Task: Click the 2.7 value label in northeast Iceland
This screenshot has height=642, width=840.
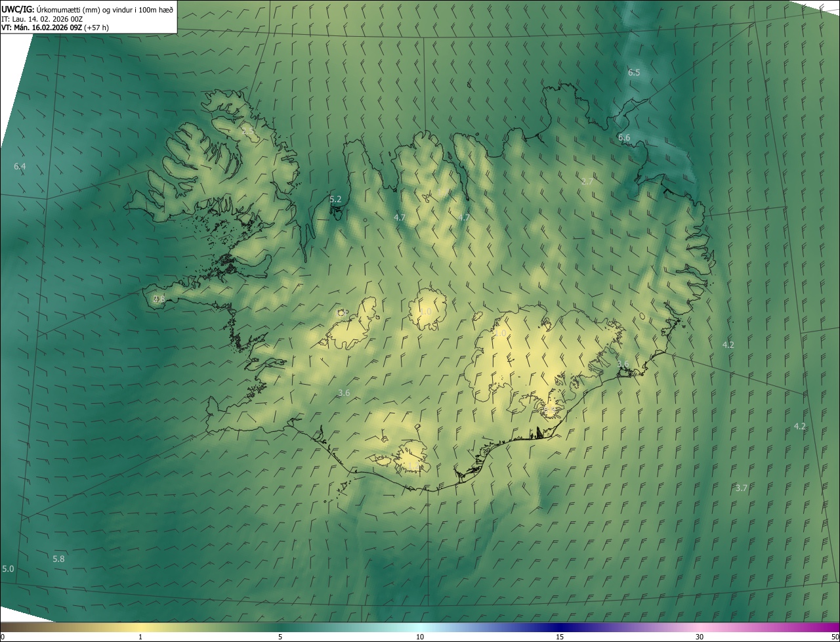Action: pyautogui.click(x=587, y=182)
